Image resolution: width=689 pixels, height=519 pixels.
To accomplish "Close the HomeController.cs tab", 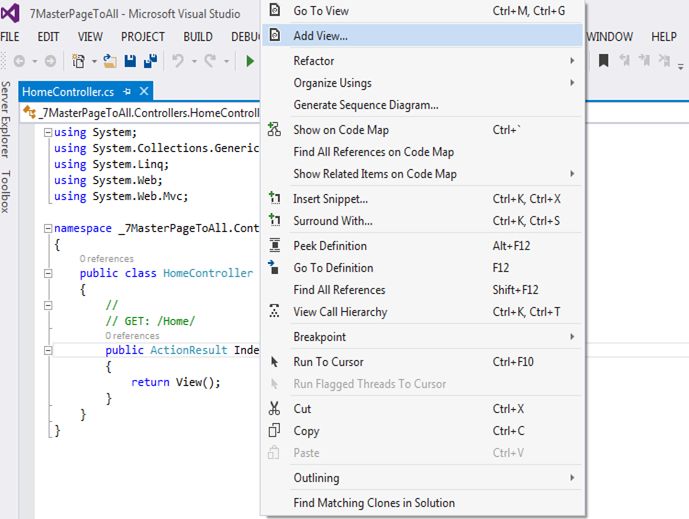I will [144, 92].
